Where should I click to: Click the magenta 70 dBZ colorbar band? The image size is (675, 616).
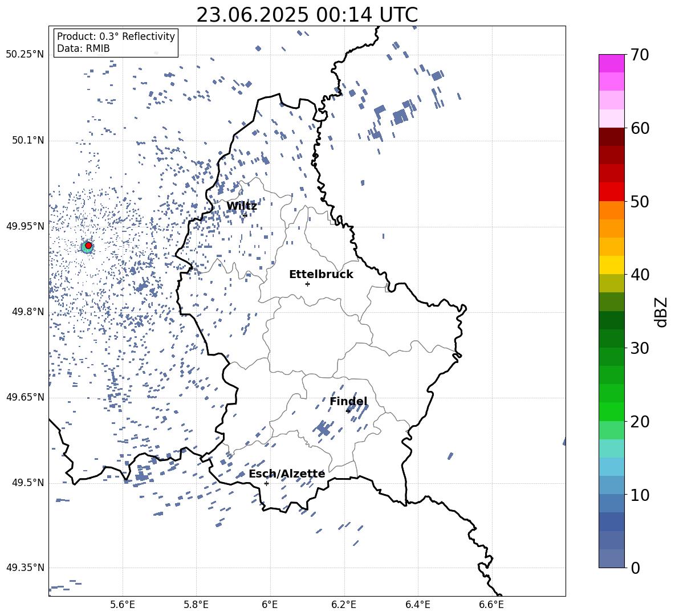tap(612, 63)
